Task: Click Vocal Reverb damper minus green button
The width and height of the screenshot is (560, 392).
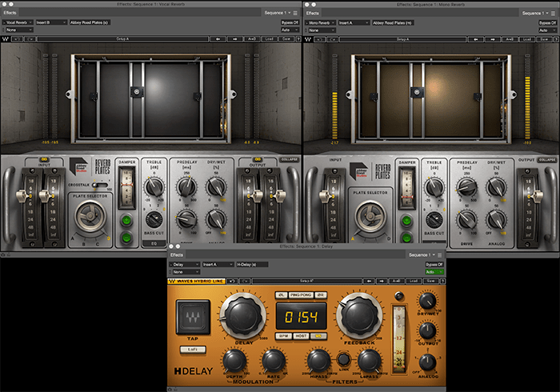Action: click(x=126, y=237)
